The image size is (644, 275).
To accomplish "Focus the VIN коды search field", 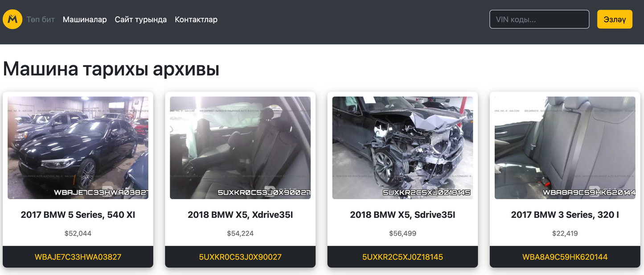I will click(x=539, y=19).
